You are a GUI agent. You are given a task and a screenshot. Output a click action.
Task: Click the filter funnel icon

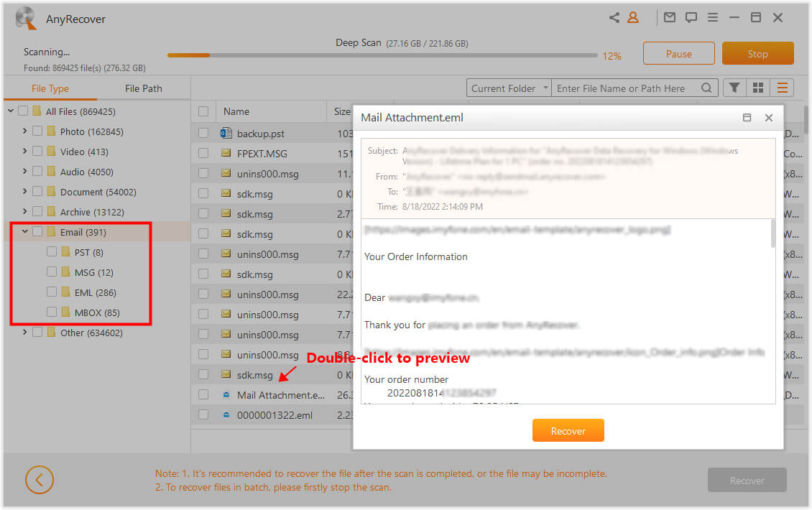point(734,88)
